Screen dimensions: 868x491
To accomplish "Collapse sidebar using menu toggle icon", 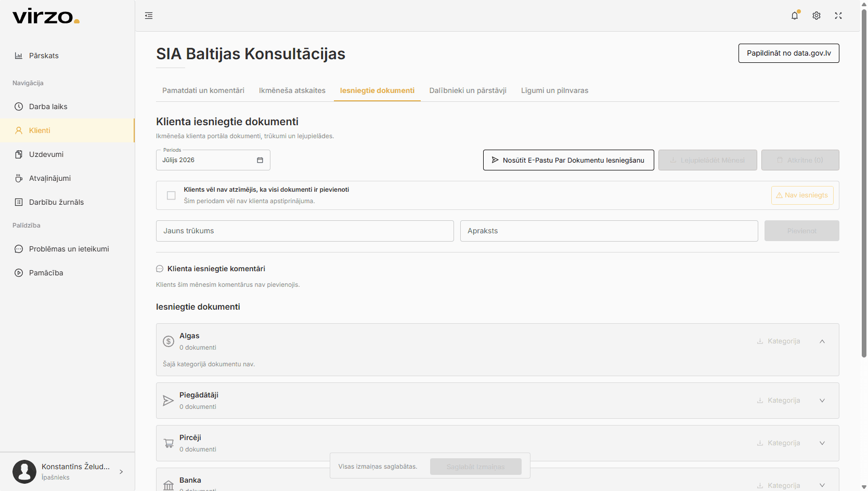I will pyautogui.click(x=149, y=16).
